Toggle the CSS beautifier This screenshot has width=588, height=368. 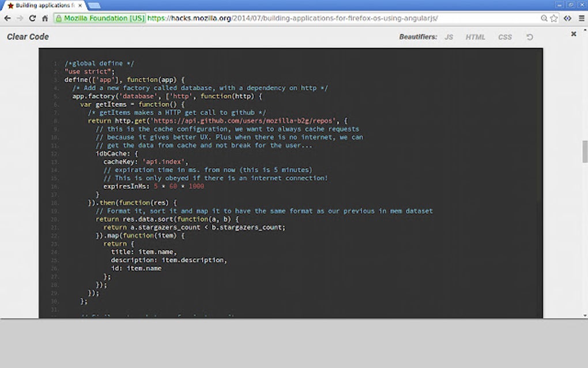pyautogui.click(x=505, y=37)
